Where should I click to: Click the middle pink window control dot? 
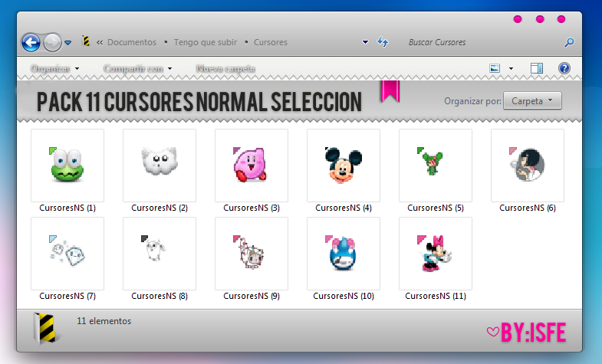point(540,19)
